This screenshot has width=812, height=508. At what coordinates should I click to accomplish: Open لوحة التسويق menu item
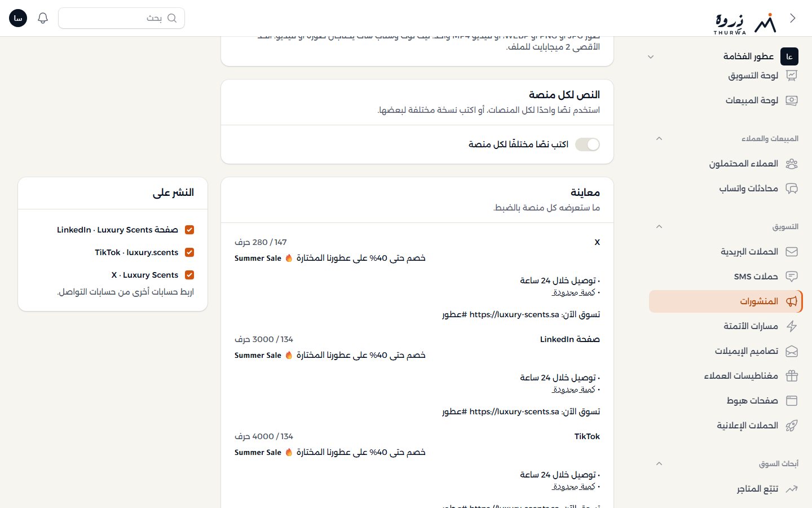(726, 76)
